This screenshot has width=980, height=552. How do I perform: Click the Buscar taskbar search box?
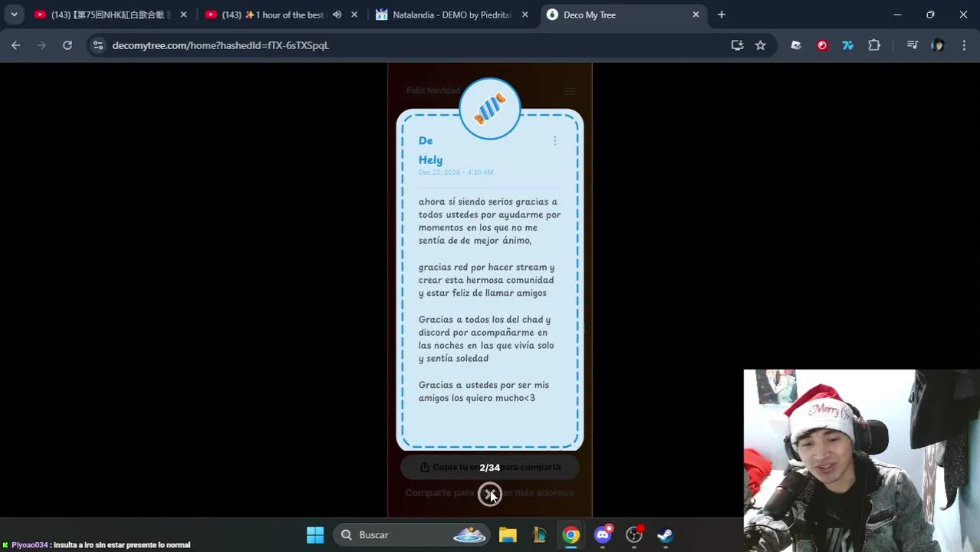[x=412, y=534]
